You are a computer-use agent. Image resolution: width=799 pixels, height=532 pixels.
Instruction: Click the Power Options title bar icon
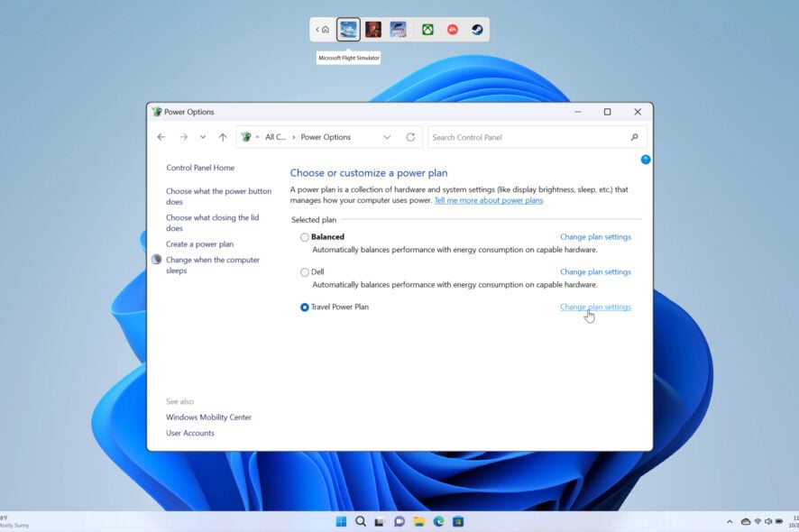157,112
